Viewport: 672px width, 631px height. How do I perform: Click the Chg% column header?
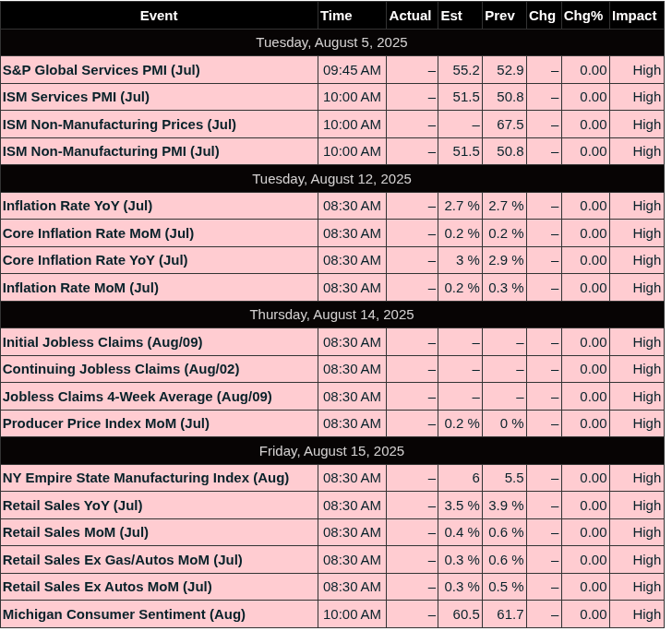click(x=585, y=16)
